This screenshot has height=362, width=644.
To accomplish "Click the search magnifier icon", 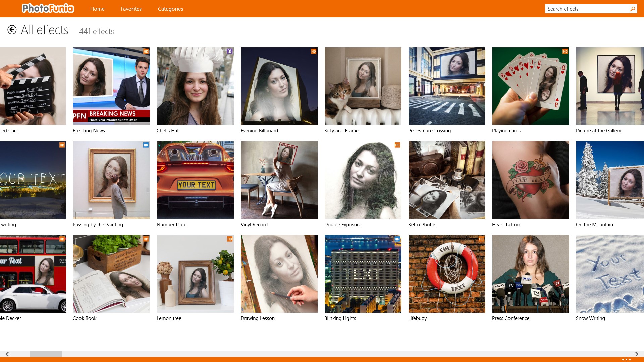I will [632, 9].
